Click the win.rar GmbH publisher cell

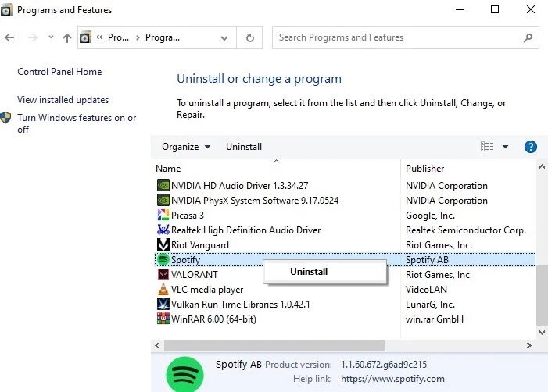(435, 319)
